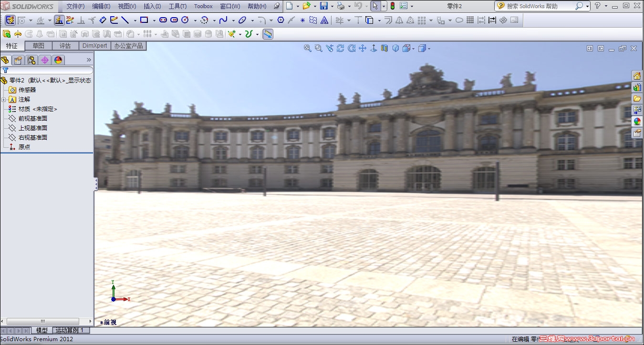Select the Spline sketch tool
Image resolution: width=644 pixels, height=345 pixels.
pos(223,20)
